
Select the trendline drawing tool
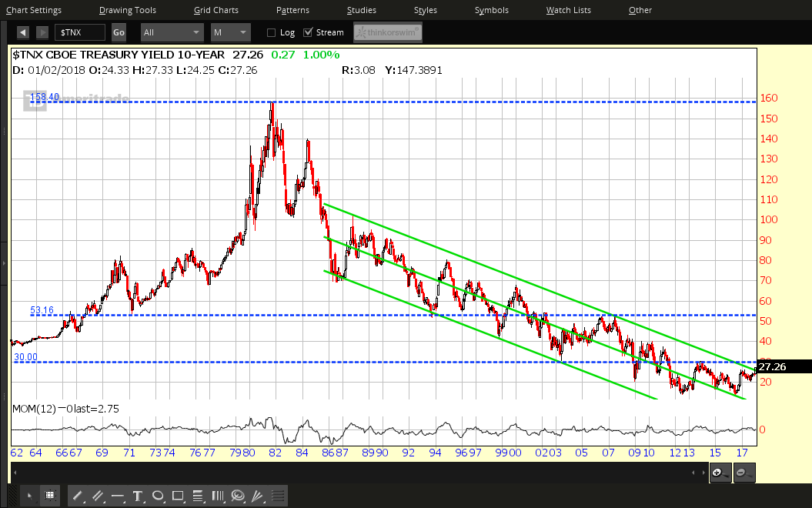pyautogui.click(x=77, y=496)
